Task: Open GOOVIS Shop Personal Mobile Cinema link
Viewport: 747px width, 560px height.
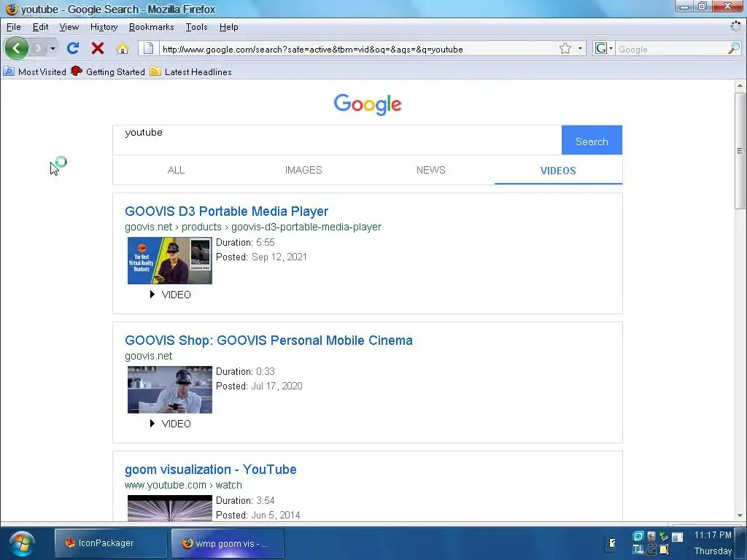Action: pos(268,341)
